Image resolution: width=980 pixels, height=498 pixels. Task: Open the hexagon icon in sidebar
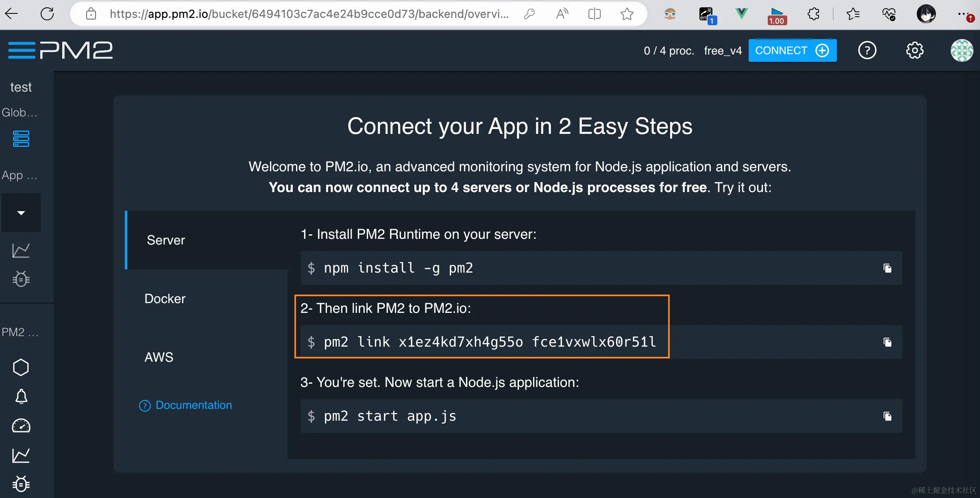21,367
